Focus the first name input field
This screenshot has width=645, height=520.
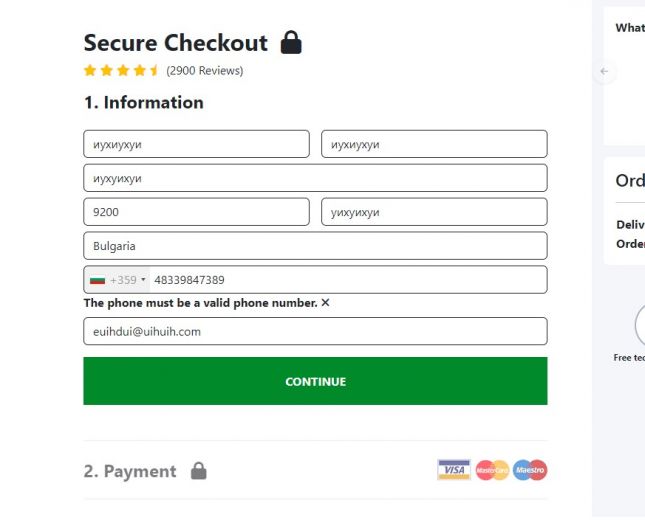tap(196, 144)
